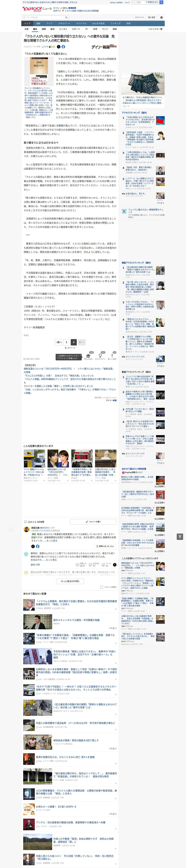Go to previous page 前へ

click(58, 342)
